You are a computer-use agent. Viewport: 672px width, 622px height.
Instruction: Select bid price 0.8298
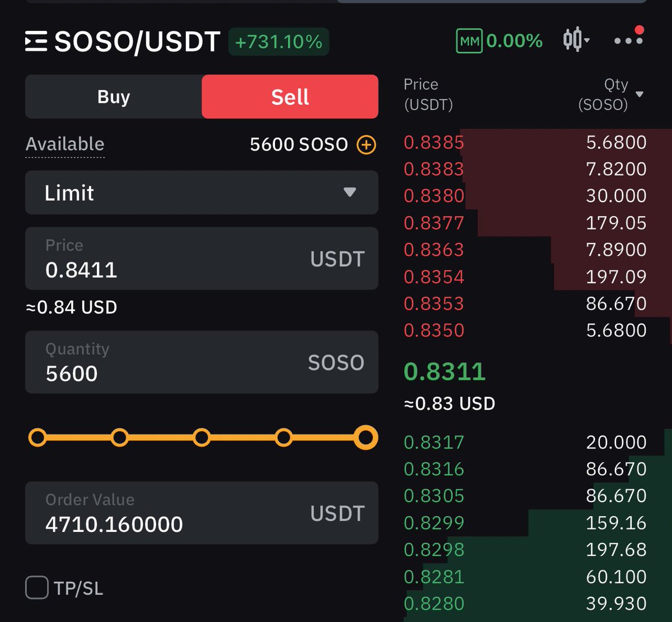click(x=434, y=550)
